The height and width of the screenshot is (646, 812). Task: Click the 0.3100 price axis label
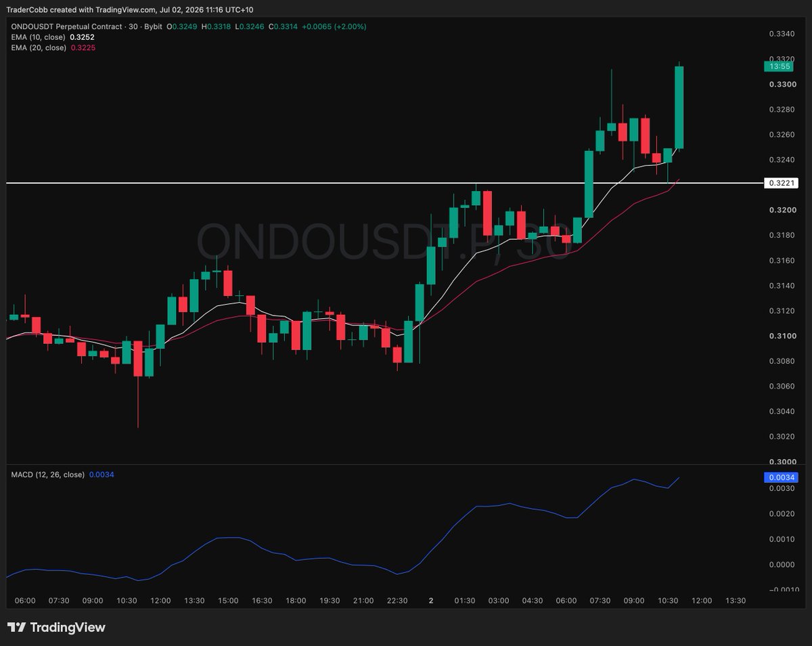click(782, 336)
